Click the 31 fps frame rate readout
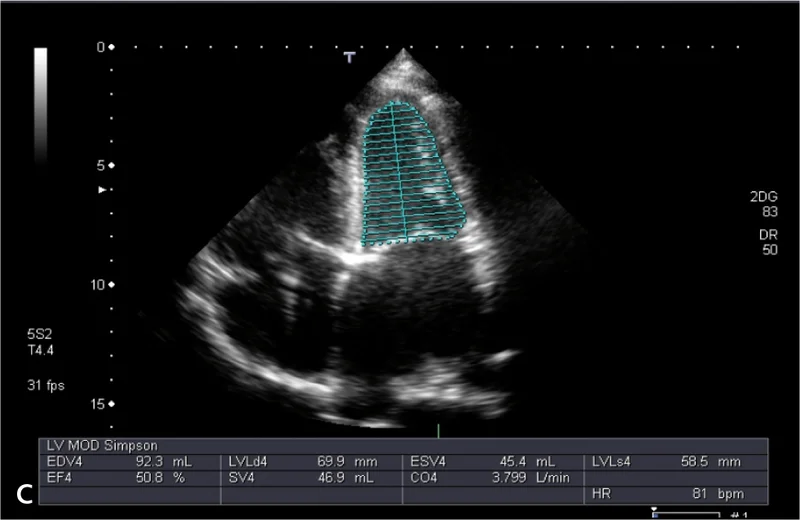The width and height of the screenshot is (800, 520). (46, 385)
